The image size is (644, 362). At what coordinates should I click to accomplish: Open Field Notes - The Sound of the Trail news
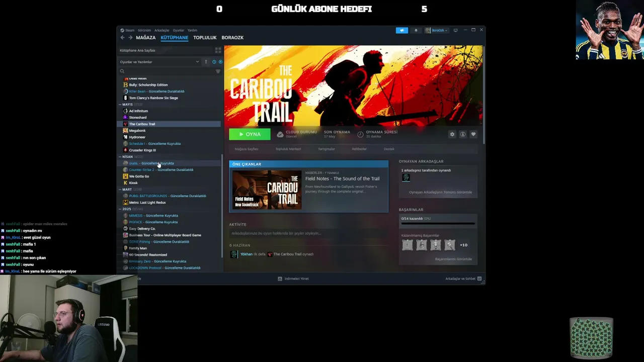[343, 178]
